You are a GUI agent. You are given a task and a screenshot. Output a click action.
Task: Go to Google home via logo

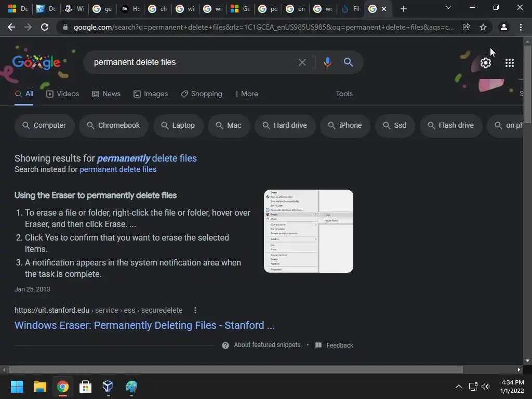pos(36,62)
